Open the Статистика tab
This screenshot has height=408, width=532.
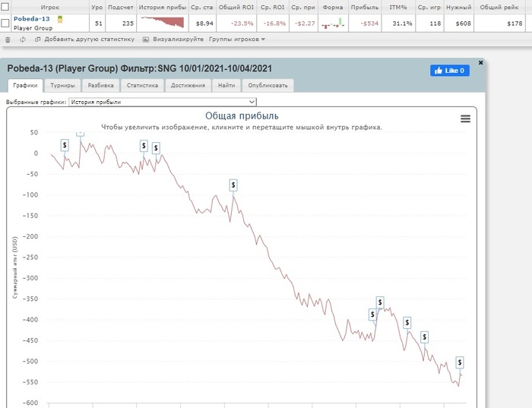(142, 85)
